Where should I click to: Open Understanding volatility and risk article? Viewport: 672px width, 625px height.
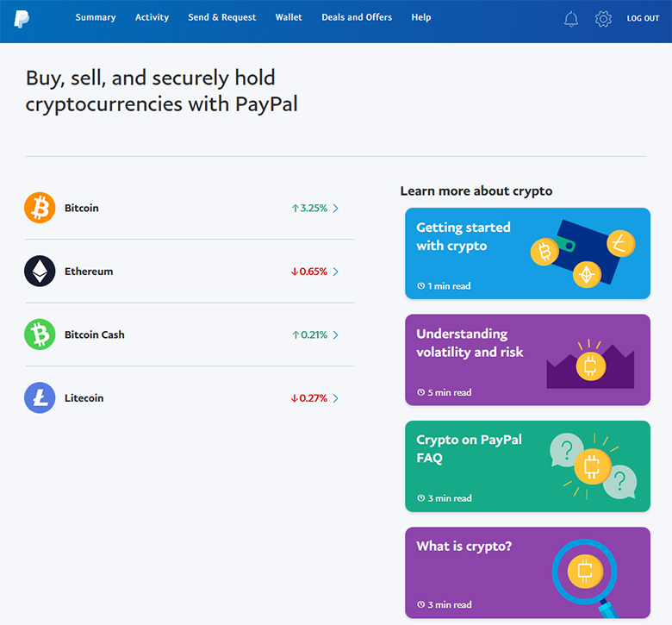527,359
